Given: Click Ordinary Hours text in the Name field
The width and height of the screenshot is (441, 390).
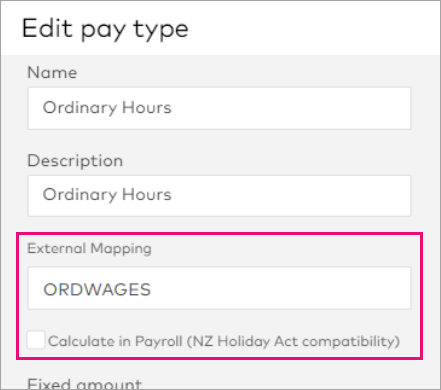Looking at the screenshot, I should coord(107,108).
